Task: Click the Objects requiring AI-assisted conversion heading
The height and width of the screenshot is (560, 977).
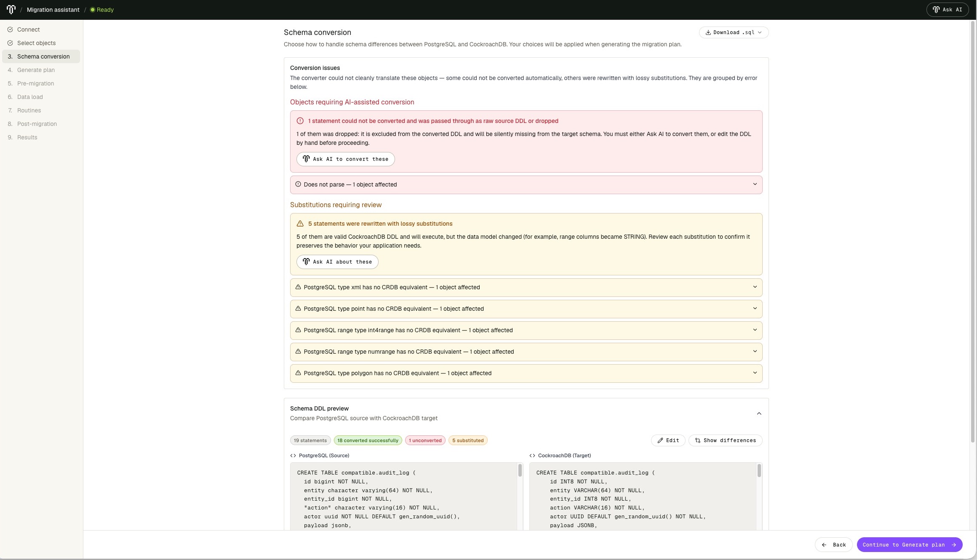Action: [x=352, y=102]
